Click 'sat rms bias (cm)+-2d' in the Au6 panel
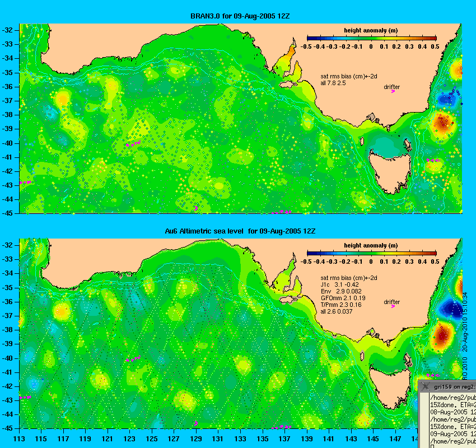The image size is (476, 448). point(349,278)
